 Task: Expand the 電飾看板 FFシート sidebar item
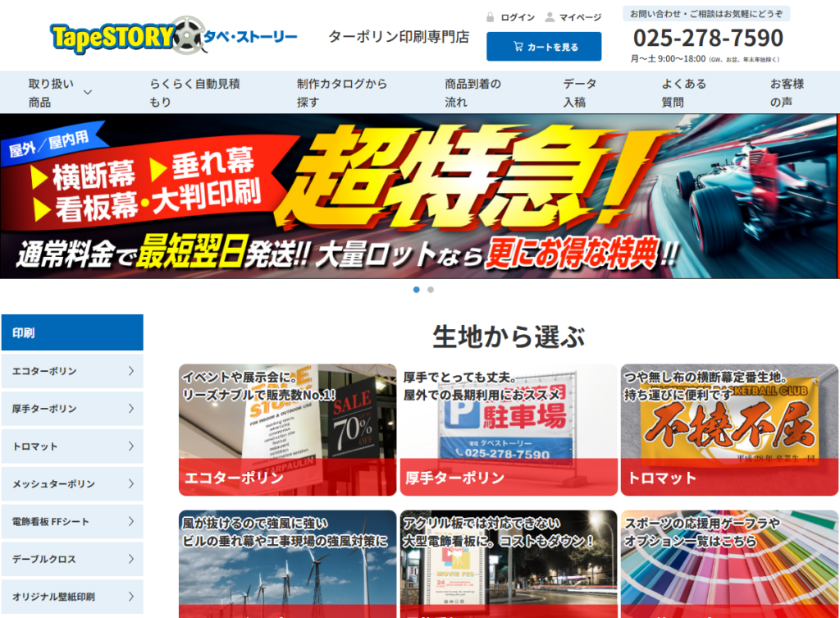[72, 522]
